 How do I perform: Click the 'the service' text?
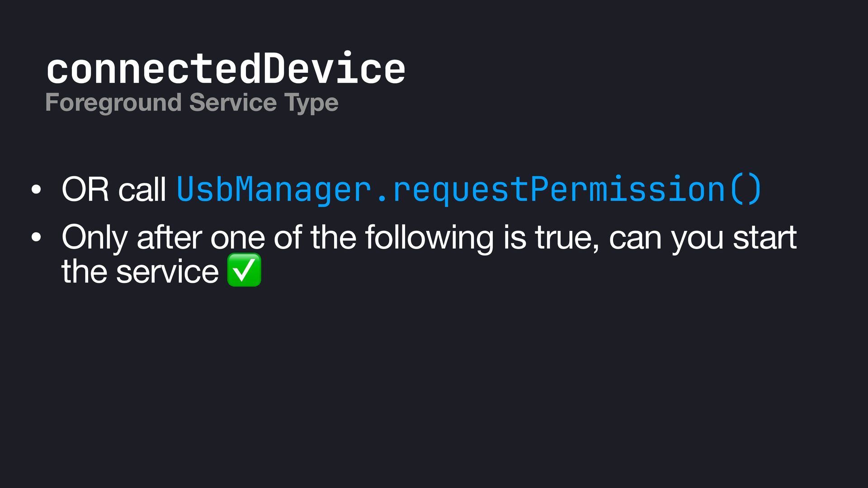pyautogui.click(x=140, y=272)
